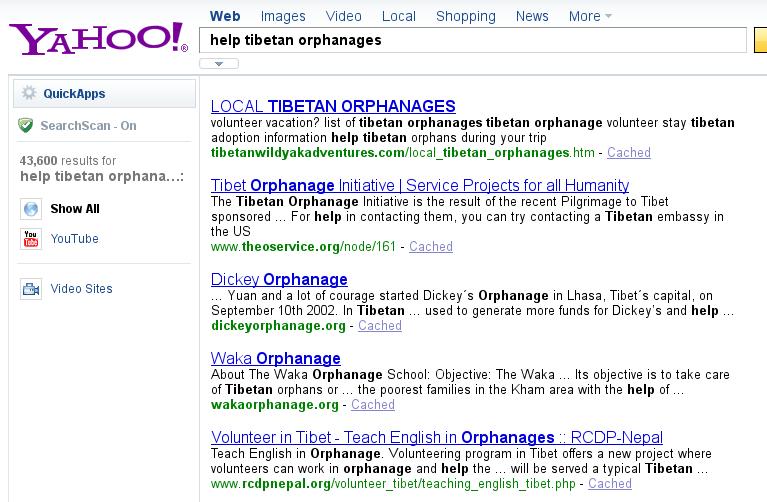
Task: Switch to the News tab
Action: click(x=532, y=16)
